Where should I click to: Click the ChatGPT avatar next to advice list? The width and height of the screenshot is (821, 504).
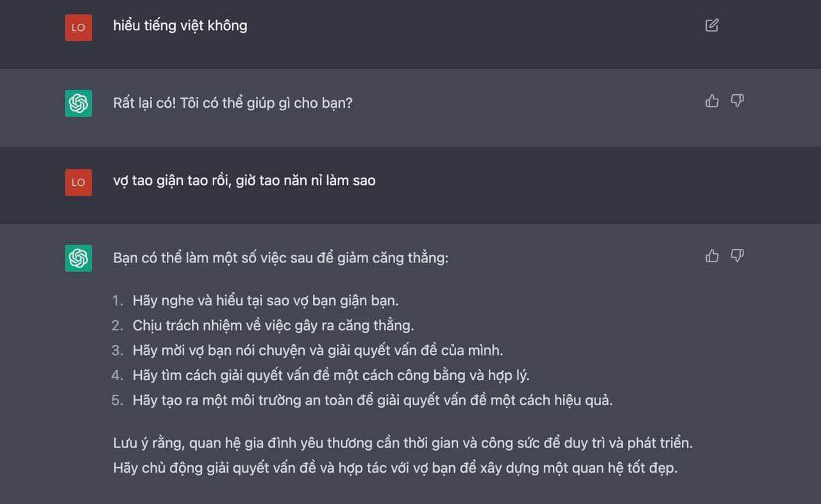tap(78, 258)
